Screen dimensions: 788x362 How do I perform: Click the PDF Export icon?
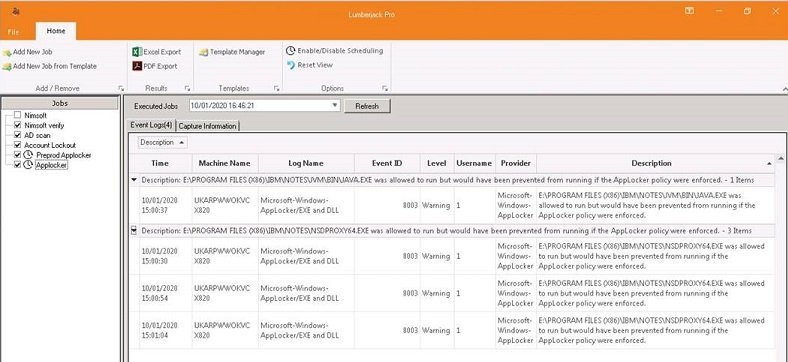(x=137, y=66)
